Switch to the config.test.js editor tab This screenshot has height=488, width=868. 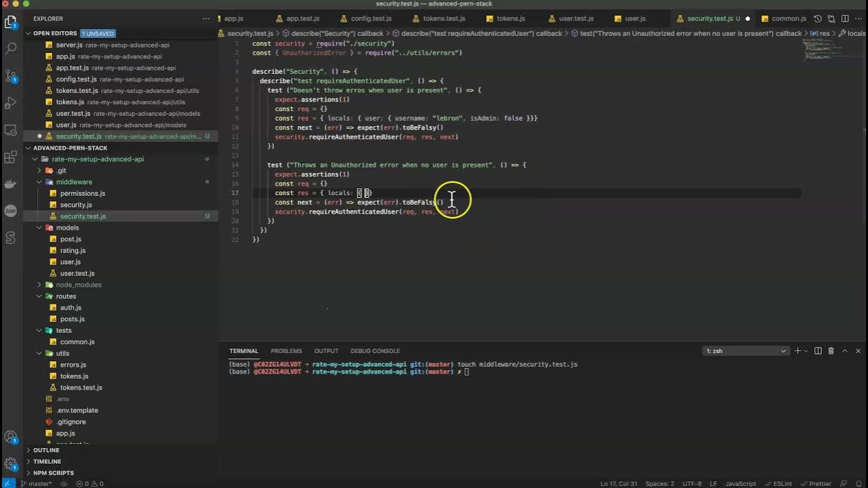(371, 18)
